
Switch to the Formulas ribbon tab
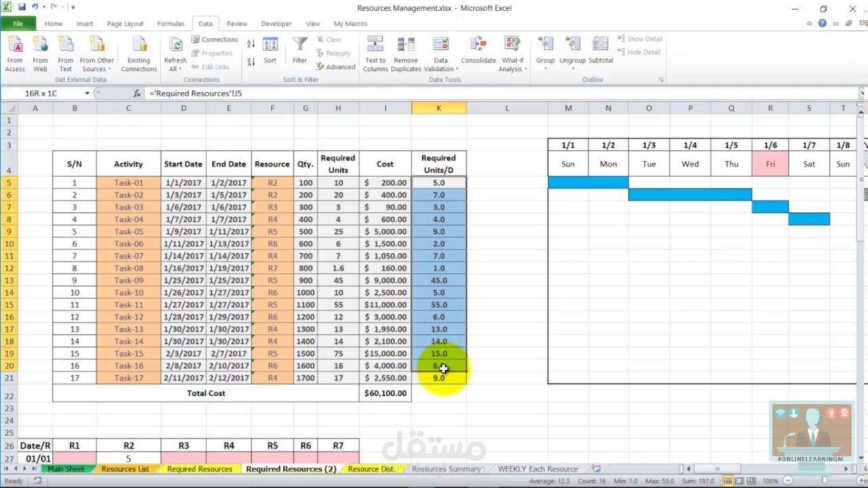tap(171, 24)
